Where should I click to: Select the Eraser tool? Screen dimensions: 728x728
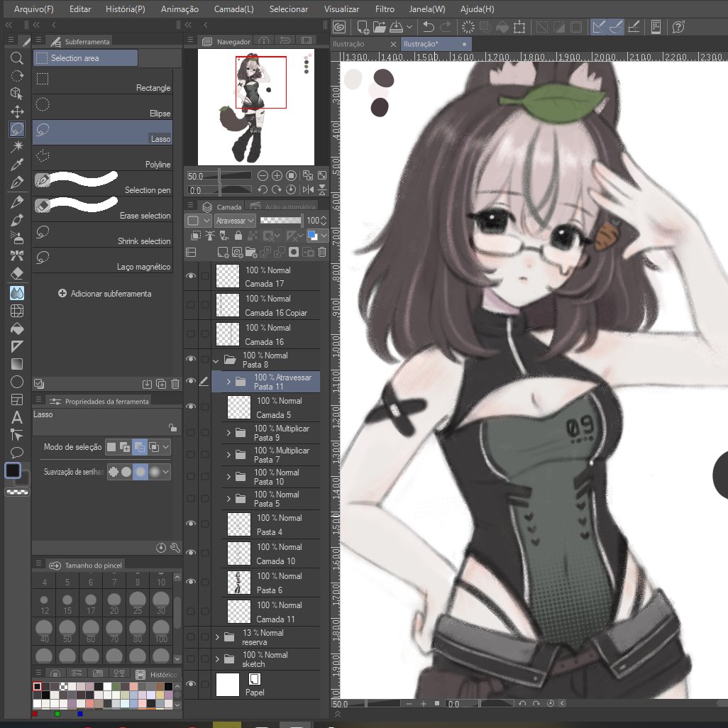(x=17, y=273)
